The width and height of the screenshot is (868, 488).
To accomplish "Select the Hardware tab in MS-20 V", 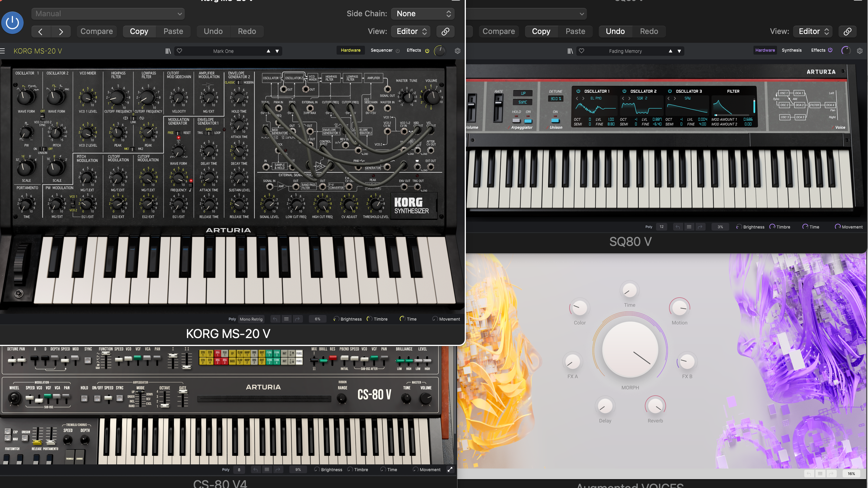I will tap(350, 50).
